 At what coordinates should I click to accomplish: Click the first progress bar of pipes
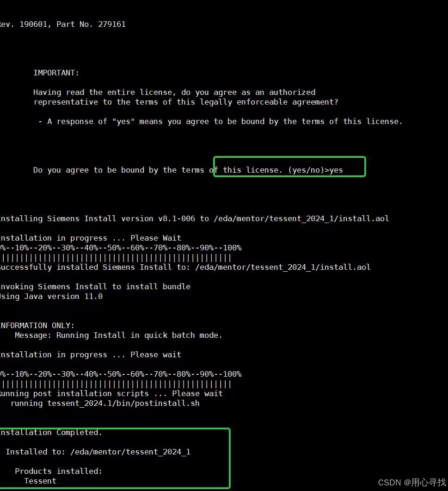pyautogui.click(x=116, y=258)
